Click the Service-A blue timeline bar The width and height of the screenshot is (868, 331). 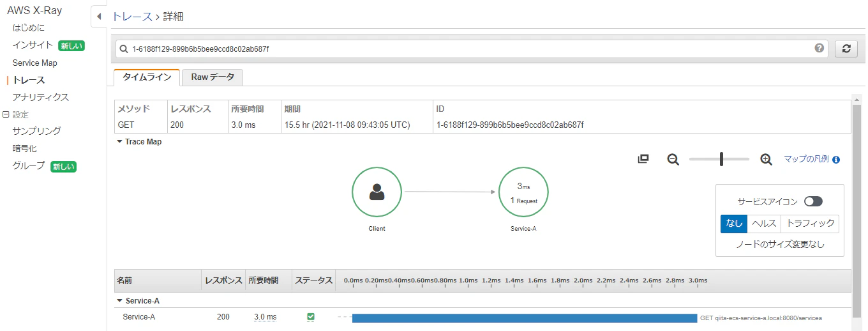click(x=525, y=318)
